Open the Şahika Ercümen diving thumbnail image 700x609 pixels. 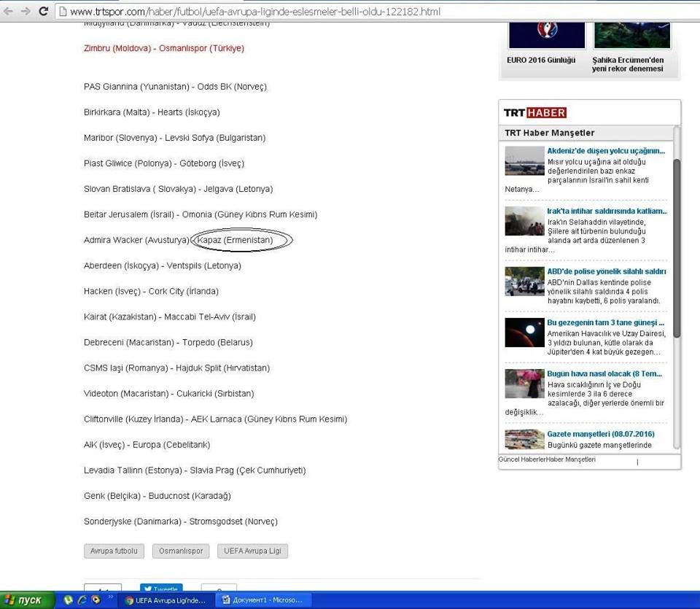tap(631, 35)
